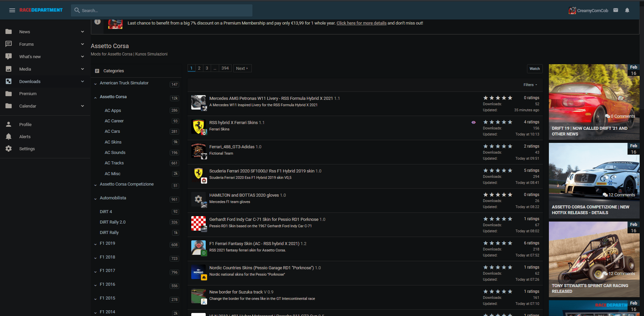Click the Profile person icon
The height and width of the screenshot is (316, 644).
pyautogui.click(x=9, y=124)
